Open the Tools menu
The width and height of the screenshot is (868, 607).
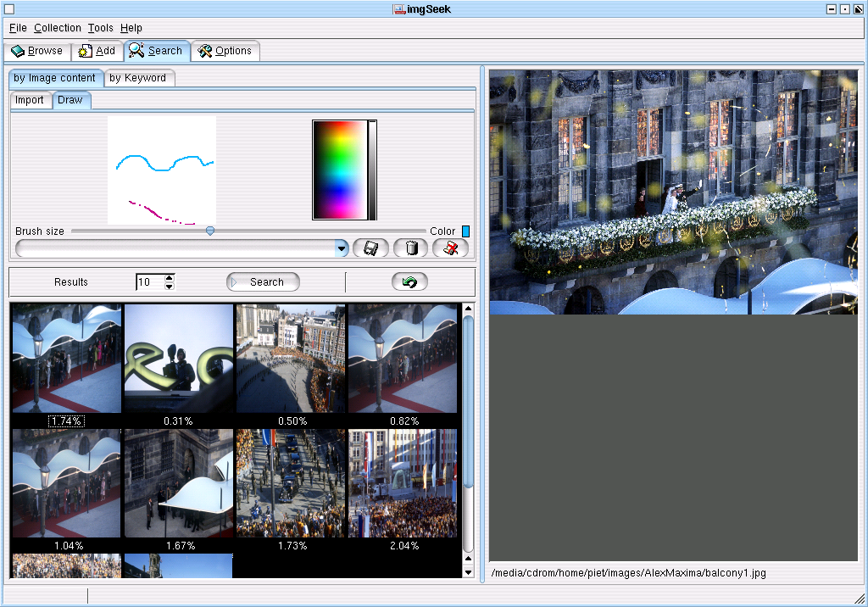point(100,28)
